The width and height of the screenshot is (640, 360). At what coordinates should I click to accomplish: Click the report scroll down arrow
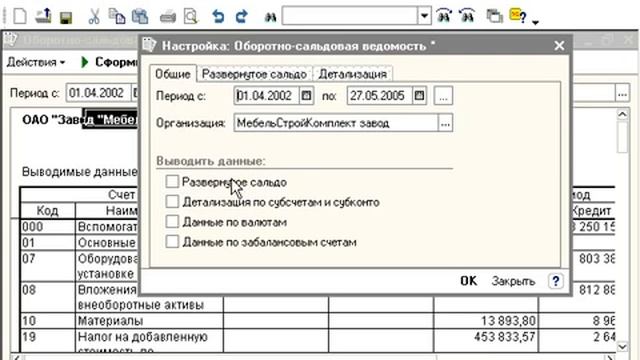pos(622,347)
